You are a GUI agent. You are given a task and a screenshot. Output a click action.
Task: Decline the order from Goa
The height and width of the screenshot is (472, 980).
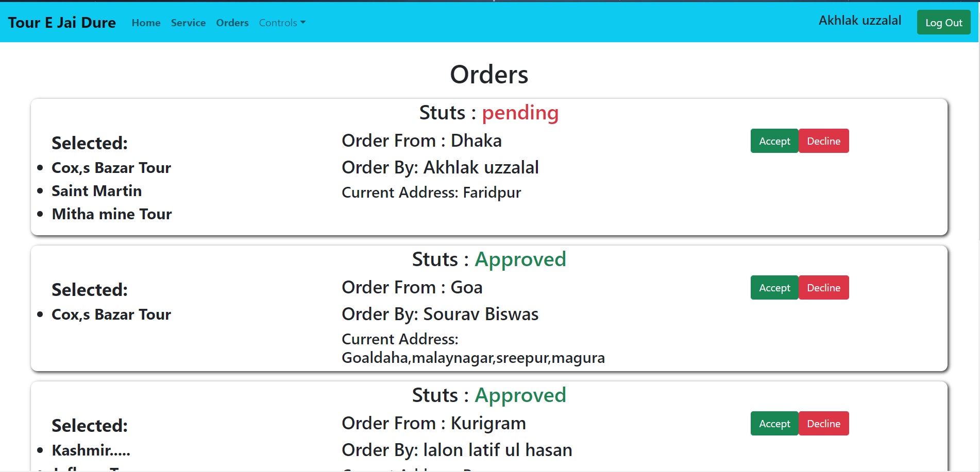coord(823,288)
